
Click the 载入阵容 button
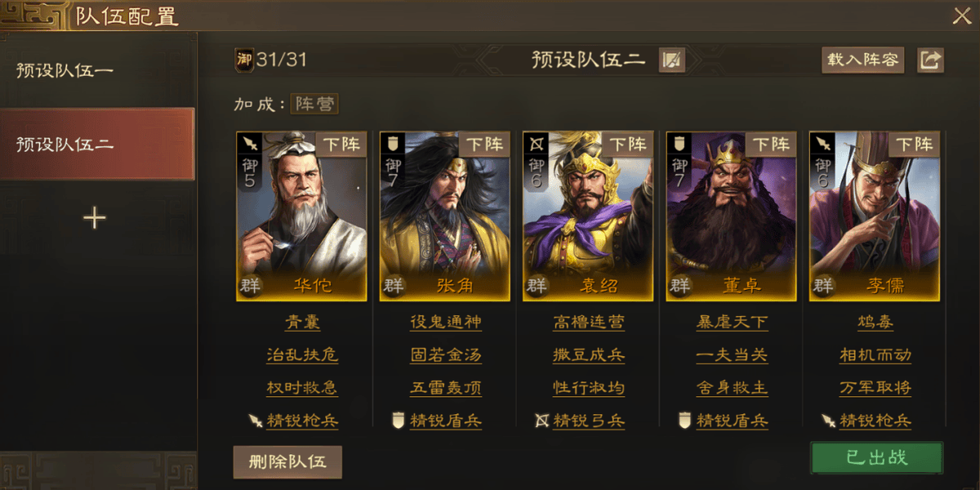coord(862,60)
